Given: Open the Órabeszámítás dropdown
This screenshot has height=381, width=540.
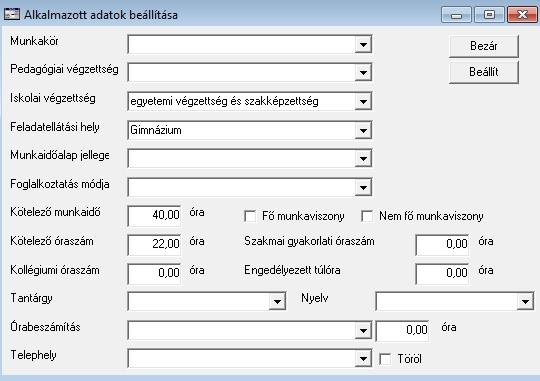Looking at the screenshot, I should click(363, 331).
